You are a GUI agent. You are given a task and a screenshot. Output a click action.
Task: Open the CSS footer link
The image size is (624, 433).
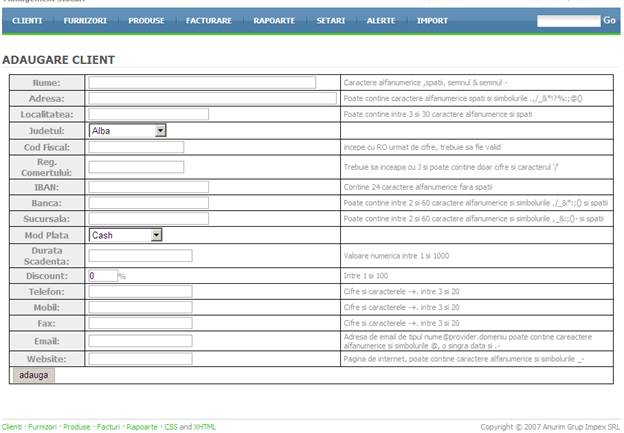coord(171,427)
